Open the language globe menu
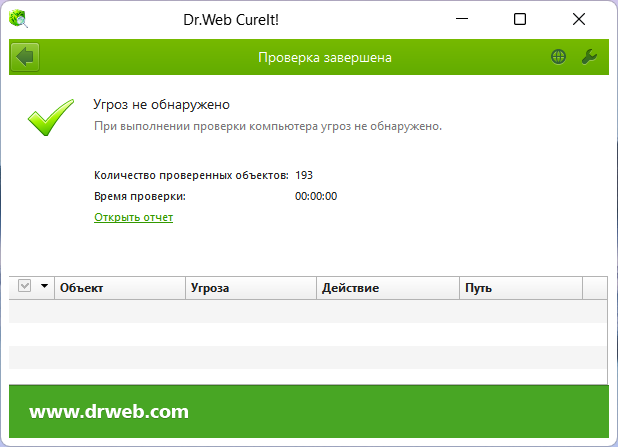The height and width of the screenshot is (447, 618). 558,57
